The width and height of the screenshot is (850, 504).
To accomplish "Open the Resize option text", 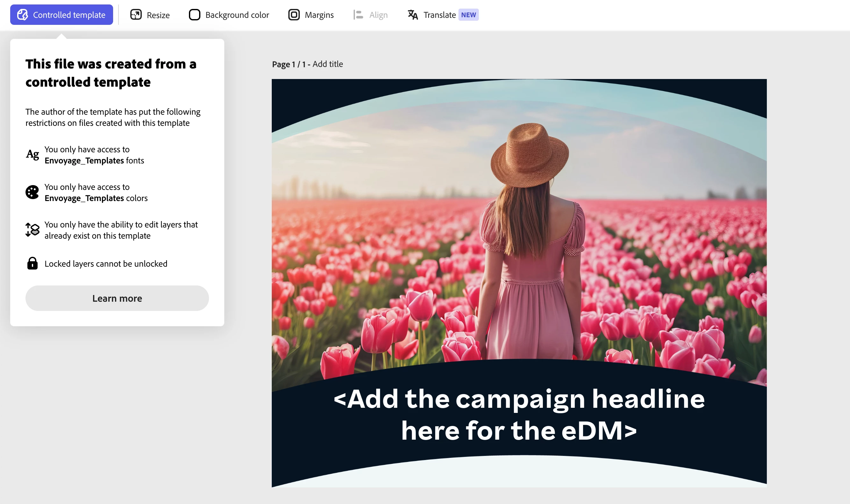I will pyautogui.click(x=158, y=15).
